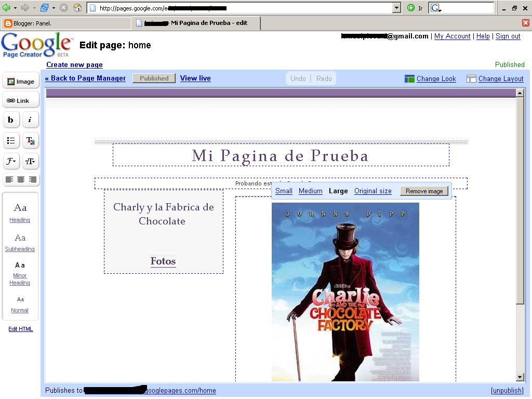Open the My Account link

coord(453,36)
